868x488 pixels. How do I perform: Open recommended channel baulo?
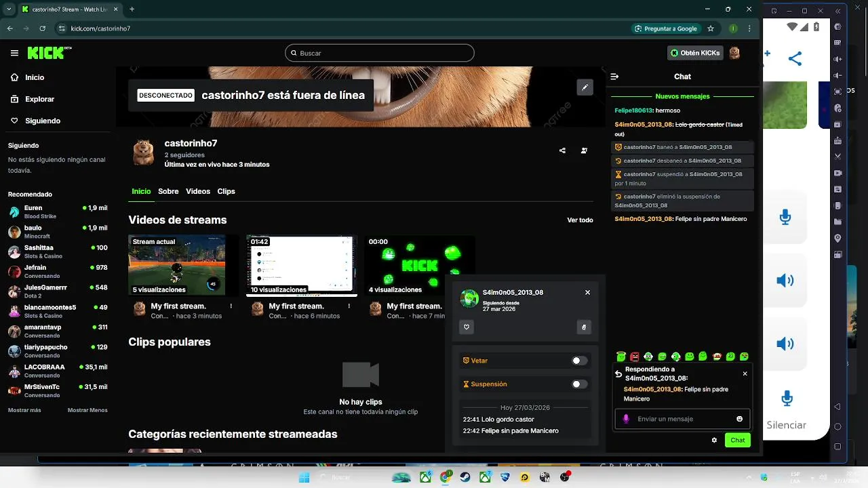pos(58,232)
